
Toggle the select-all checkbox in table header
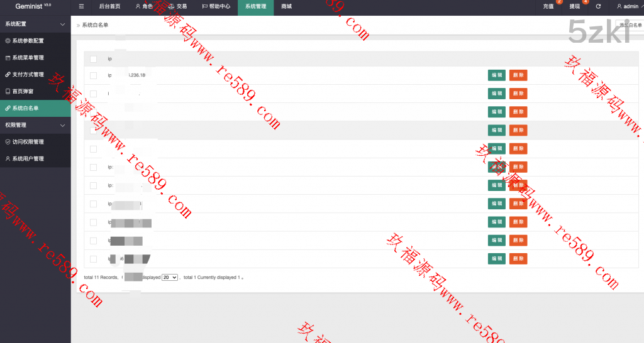pyautogui.click(x=94, y=59)
